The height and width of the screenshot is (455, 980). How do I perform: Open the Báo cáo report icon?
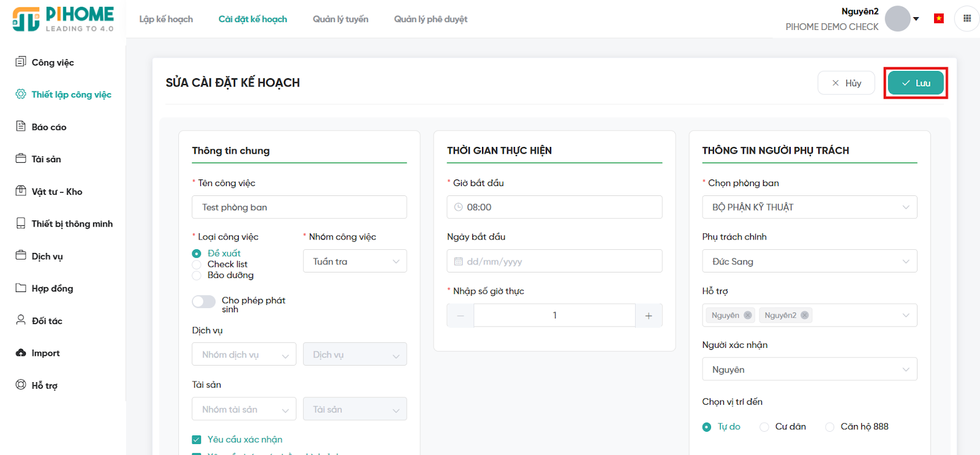tap(21, 126)
